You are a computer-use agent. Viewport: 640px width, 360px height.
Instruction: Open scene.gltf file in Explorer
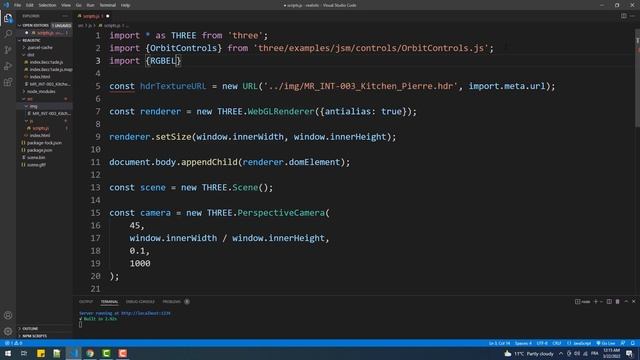[x=36, y=164]
